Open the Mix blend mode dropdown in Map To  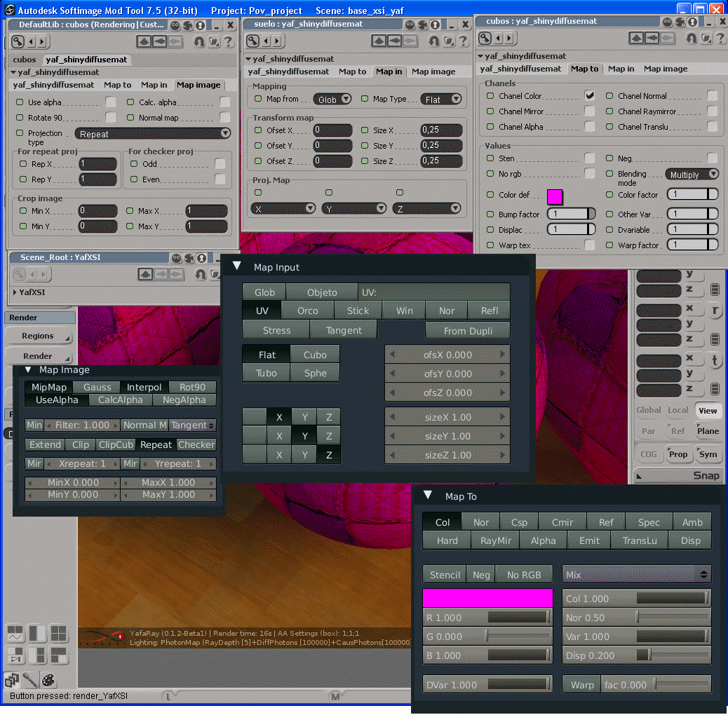point(636,574)
